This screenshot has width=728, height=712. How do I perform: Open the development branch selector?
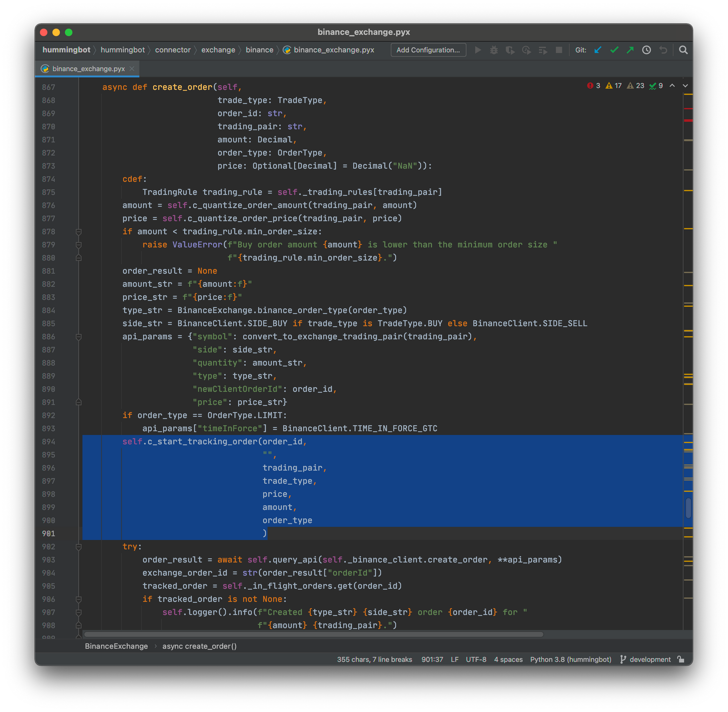click(x=649, y=659)
